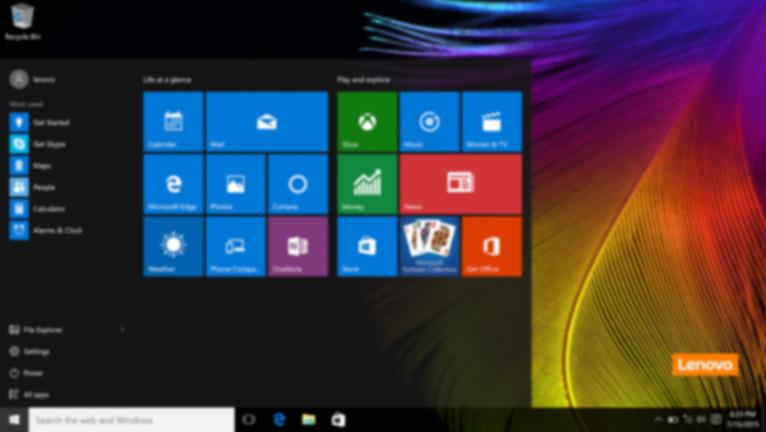This screenshot has width=766, height=432.
Task: Open the Movies & TV tile
Action: pyautogui.click(x=492, y=121)
